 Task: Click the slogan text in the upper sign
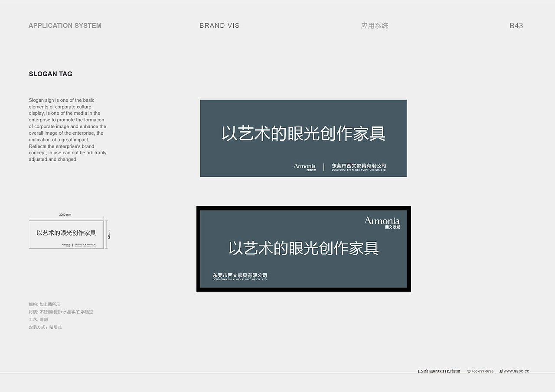(304, 133)
